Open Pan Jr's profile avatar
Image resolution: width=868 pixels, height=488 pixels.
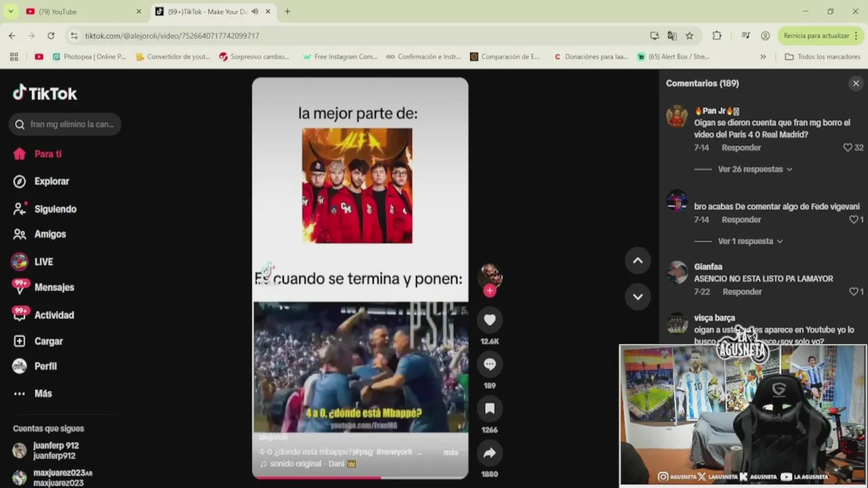677,117
